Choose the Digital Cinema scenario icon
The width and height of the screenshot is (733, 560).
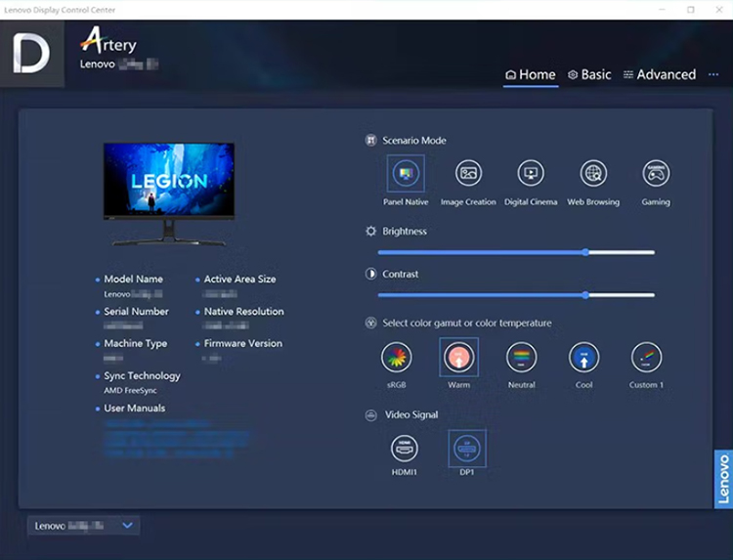(531, 173)
